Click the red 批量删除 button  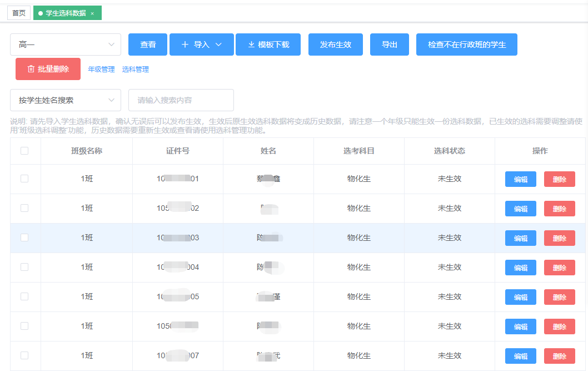tap(48, 69)
